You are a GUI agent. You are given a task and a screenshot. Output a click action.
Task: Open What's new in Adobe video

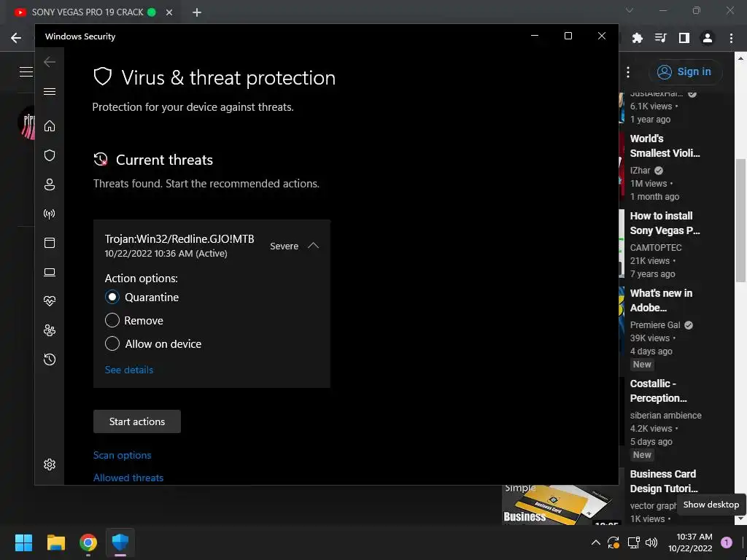click(661, 300)
